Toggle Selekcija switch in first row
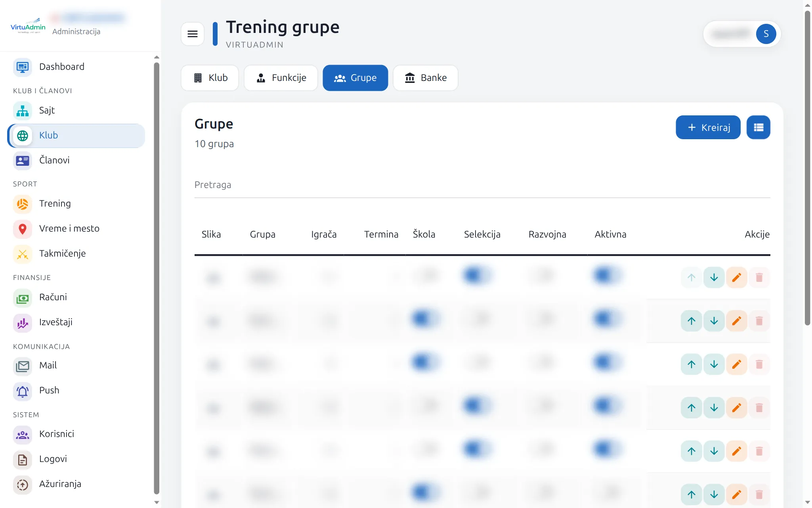 click(477, 275)
